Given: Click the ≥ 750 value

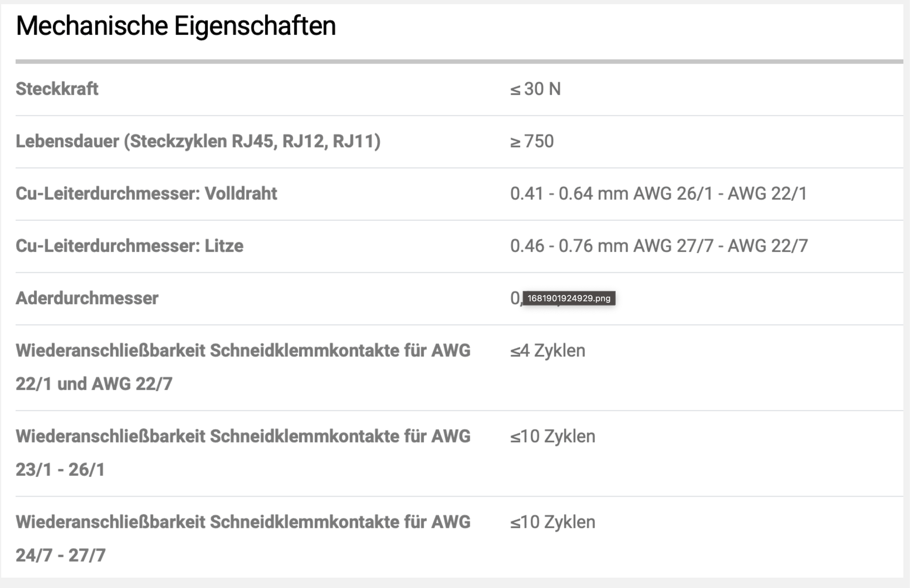Looking at the screenshot, I should [x=532, y=141].
